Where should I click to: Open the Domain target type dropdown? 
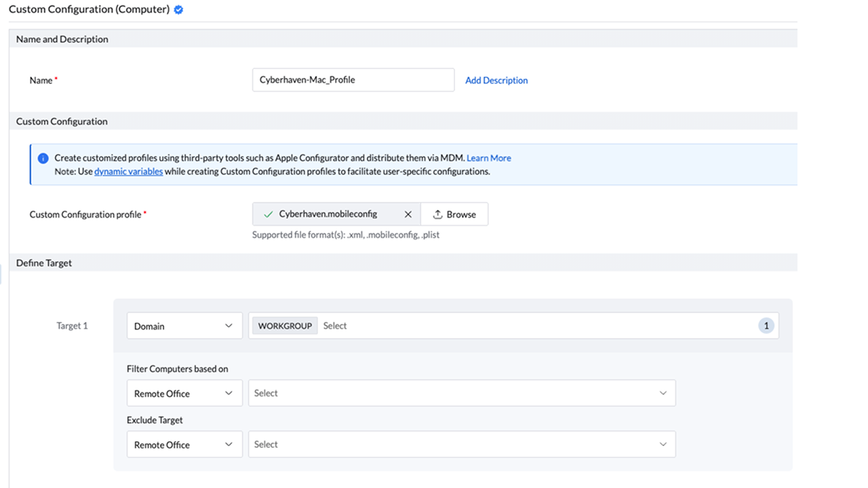[x=184, y=326]
